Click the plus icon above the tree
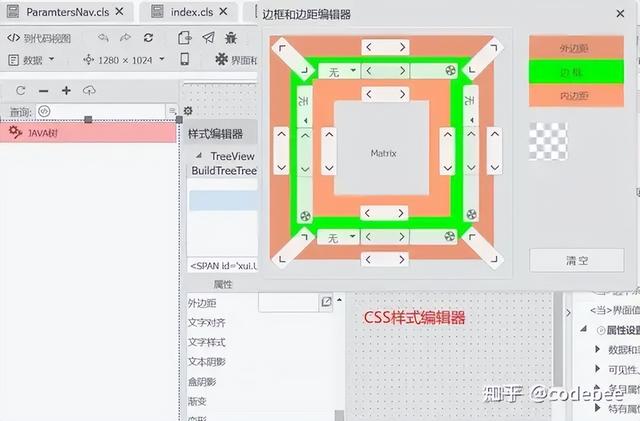This screenshot has width=640, height=421. 66,91
